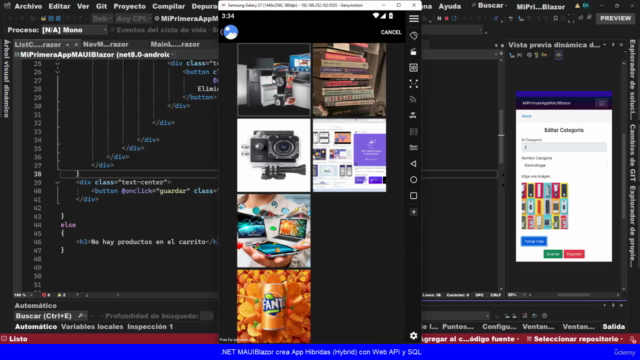Viewport: 640px width, 360px height.
Task: Click the PREVIEW button
Action: pos(615,18)
